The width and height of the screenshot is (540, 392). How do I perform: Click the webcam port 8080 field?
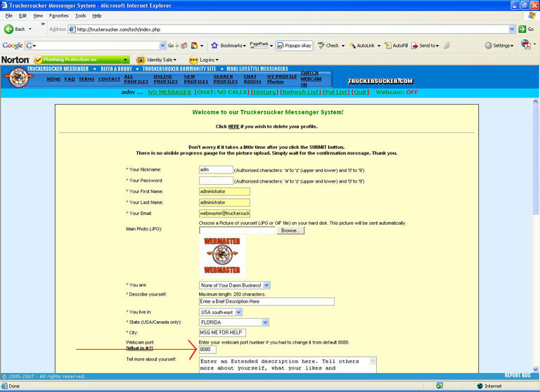click(207, 350)
